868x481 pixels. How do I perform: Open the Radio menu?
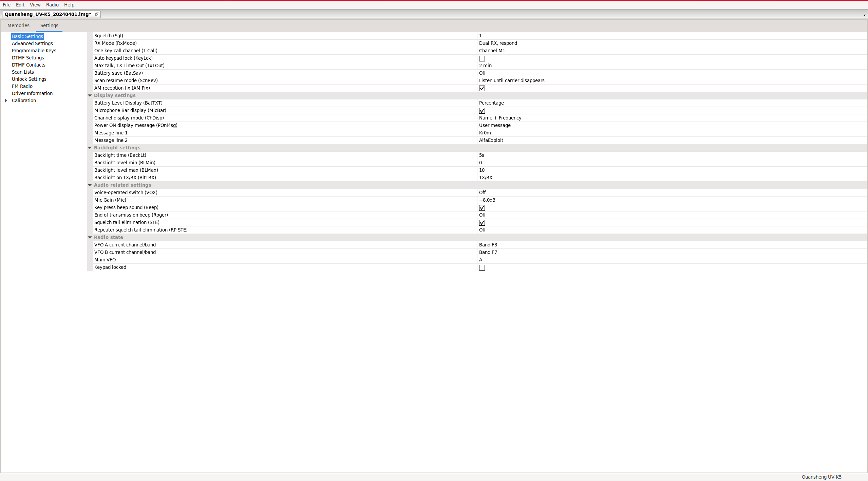(x=52, y=5)
